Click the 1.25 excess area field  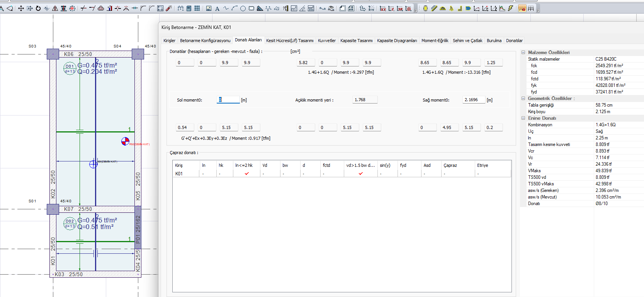coord(494,63)
